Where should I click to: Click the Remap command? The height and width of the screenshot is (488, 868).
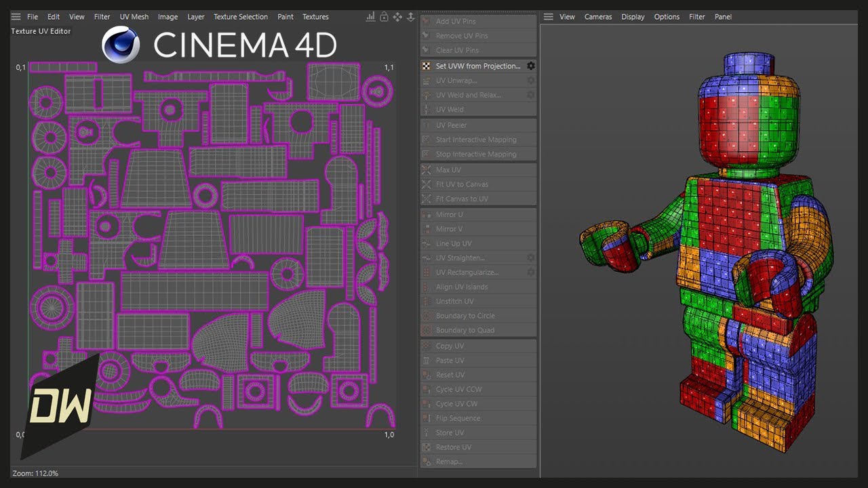(x=479, y=462)
